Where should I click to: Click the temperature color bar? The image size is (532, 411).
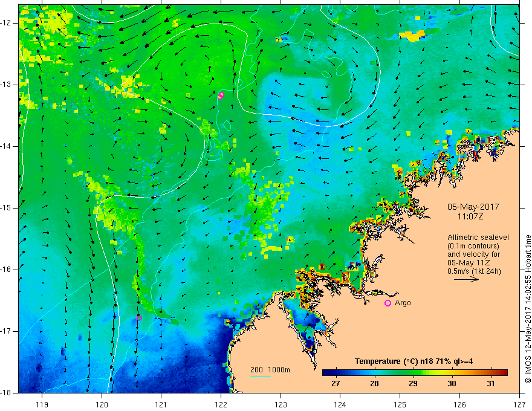(x=415, y=373)
